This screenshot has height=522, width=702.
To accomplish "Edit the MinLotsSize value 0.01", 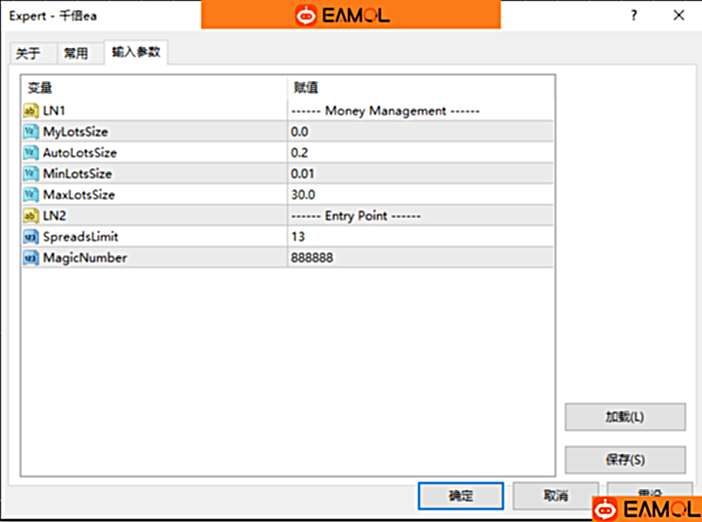I will (420, 174).
